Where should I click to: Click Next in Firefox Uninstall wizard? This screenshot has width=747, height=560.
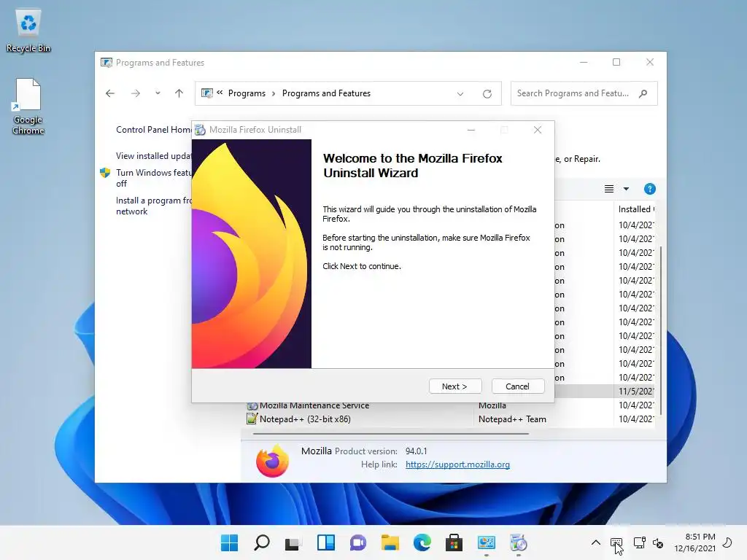[455, 386]
